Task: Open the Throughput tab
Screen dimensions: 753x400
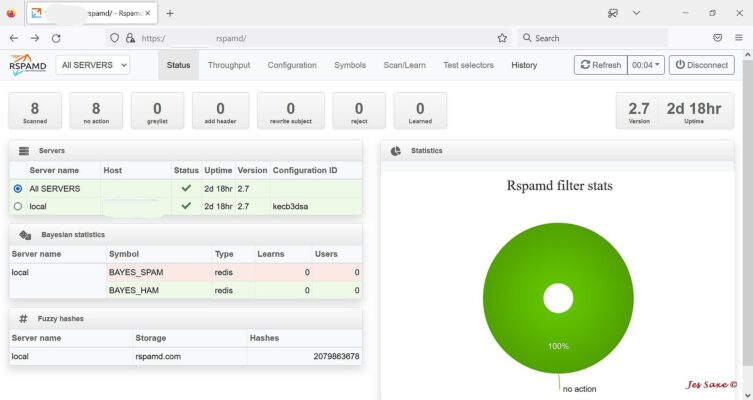Action: click(229, 65)
